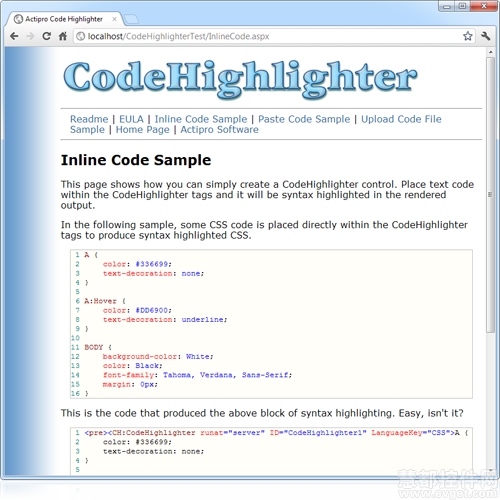Select the Actipro Code Highlighter tab
Image resolution: width=500 pixels, height=500 pixels.
coord(63,19)
